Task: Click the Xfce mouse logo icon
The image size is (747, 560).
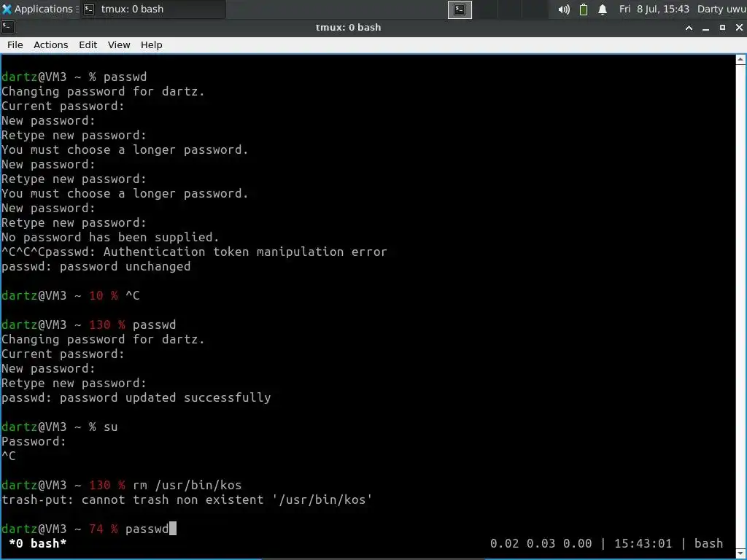Action: pos(7,9)
